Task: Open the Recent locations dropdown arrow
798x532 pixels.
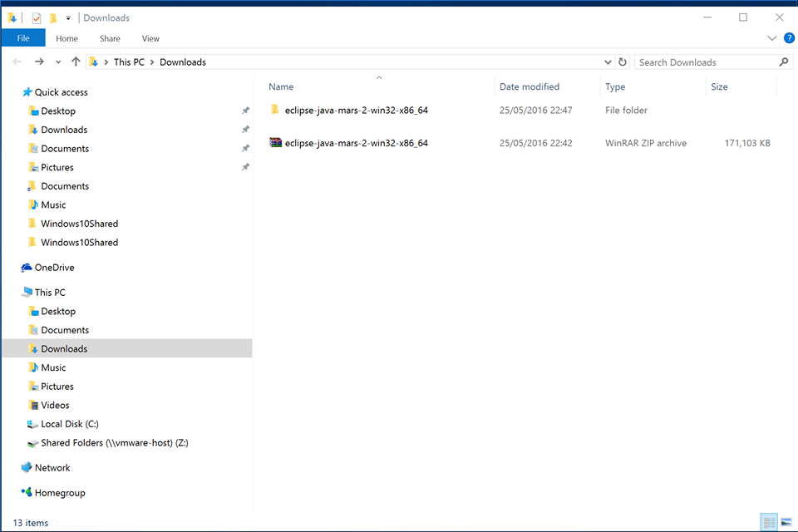Action: click(x=58, y=62)
